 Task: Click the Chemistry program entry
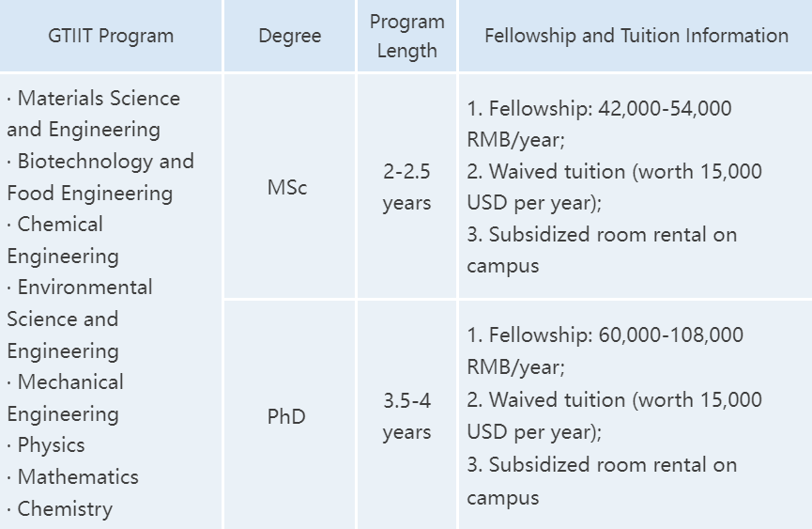(65, 509)
